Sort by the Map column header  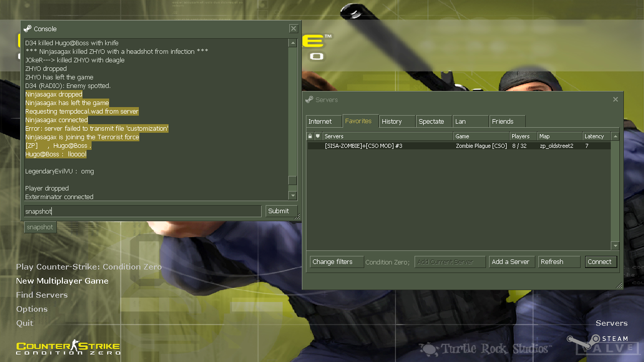click(x=559, y=136)
